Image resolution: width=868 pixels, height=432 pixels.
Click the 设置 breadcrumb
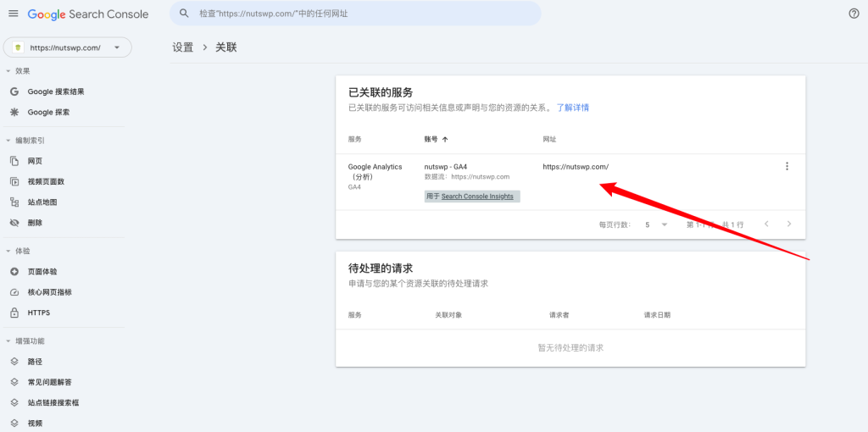click(x=183, y=47)
